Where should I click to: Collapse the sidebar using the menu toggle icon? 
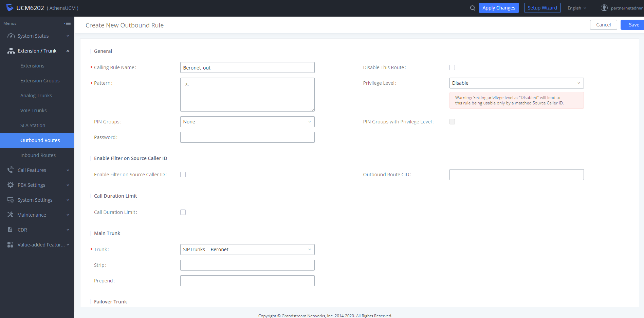(67, 23)
